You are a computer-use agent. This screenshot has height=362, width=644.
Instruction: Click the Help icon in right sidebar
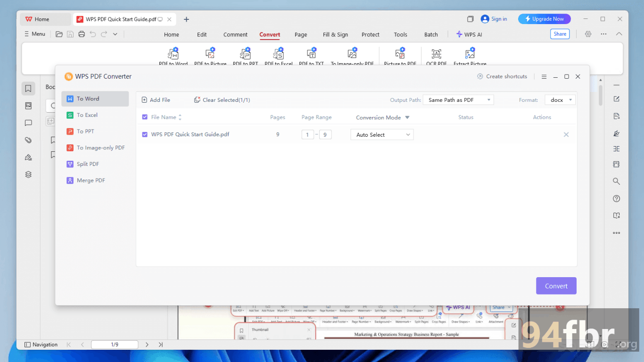(x=616, y=198)
